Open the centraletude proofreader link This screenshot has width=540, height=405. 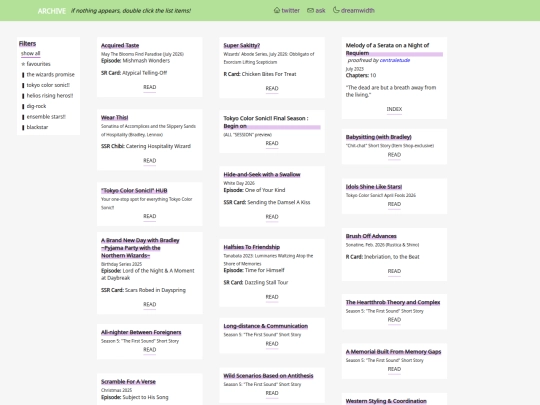point(395,60)
